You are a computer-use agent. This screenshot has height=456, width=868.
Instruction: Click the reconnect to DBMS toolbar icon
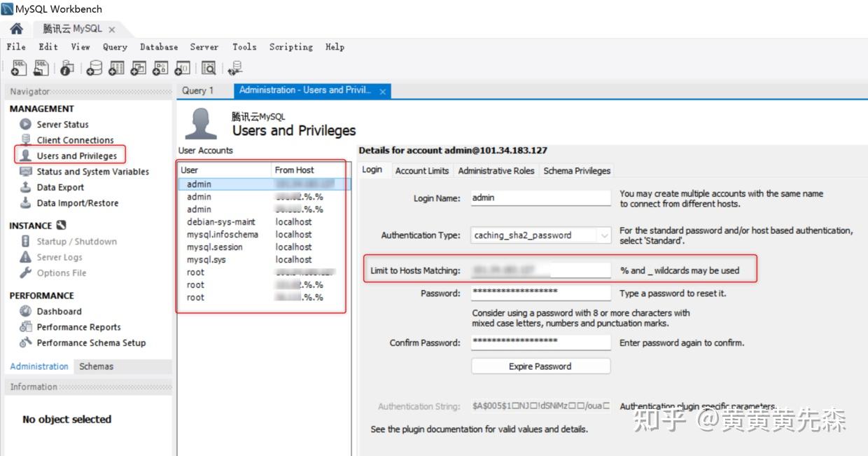[x=235, y=68]
